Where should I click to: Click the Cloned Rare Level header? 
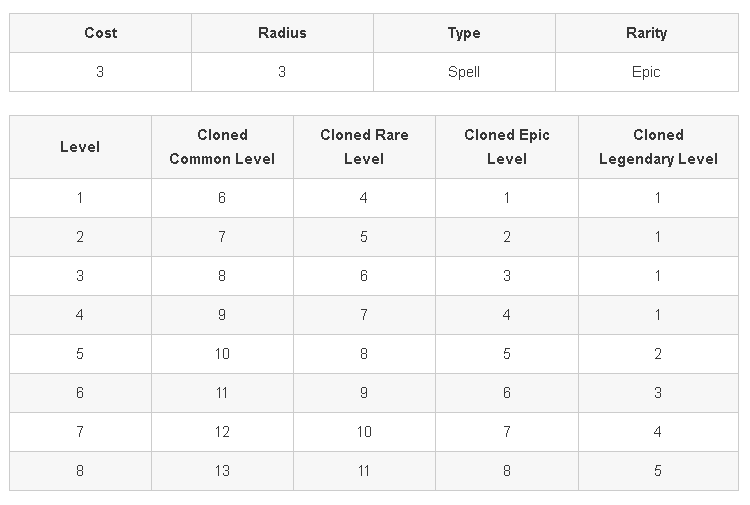364,147
